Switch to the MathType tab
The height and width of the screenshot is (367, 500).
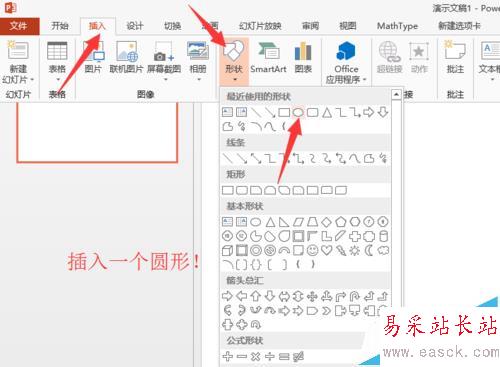(397, 26)
